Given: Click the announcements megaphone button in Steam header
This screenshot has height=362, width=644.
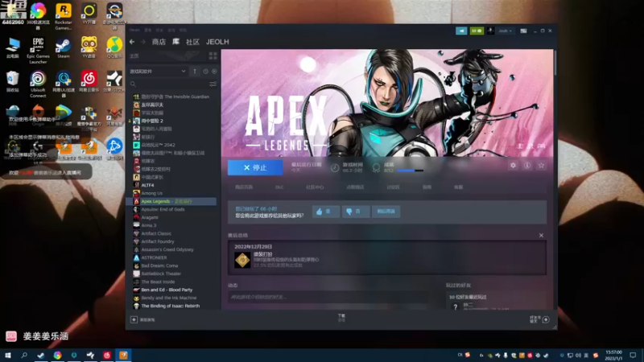Looking at the screenshot, I should click(x=461, y=31).
